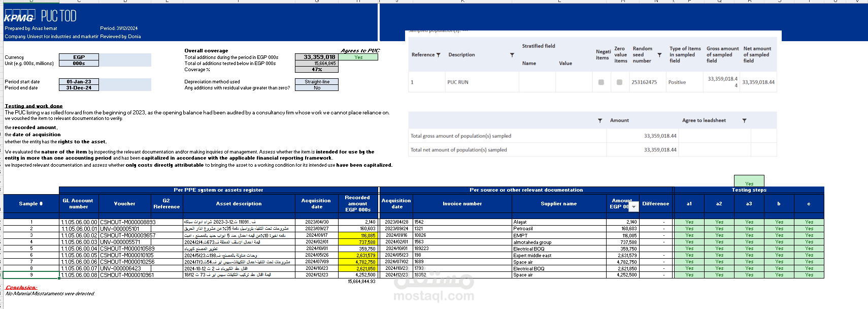The width and height of the screenshot is (868, 309).
Task: Open the Agree to leadsheet filter icon
Action: coord(744,120)
